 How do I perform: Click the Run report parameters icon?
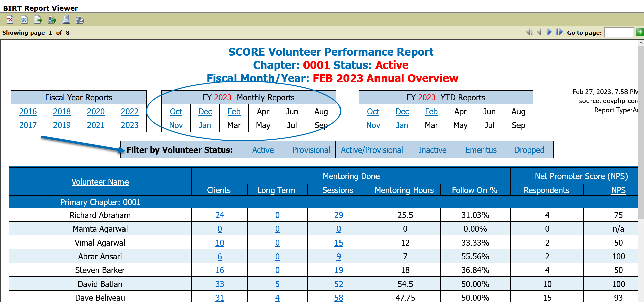click(24, 20)
